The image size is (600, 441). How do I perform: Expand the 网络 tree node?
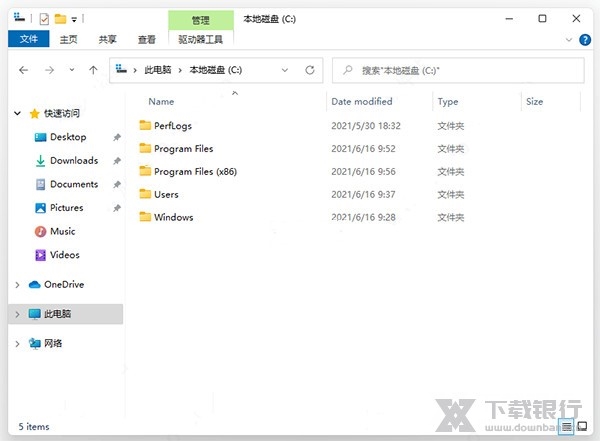[x=17, y=344]
